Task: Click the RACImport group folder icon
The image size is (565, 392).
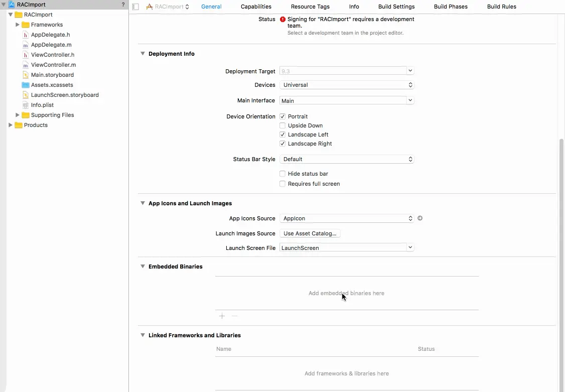Action: click(x=19, y=15)
